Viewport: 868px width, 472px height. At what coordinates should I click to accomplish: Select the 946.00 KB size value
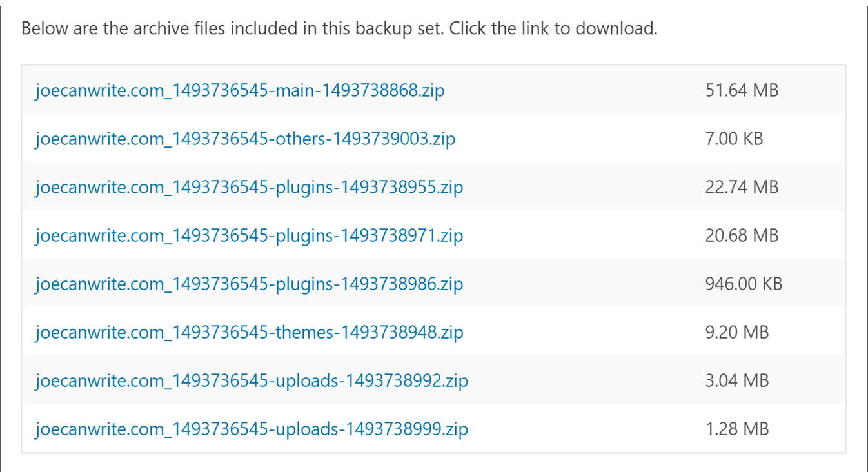(x=744, y=284)
